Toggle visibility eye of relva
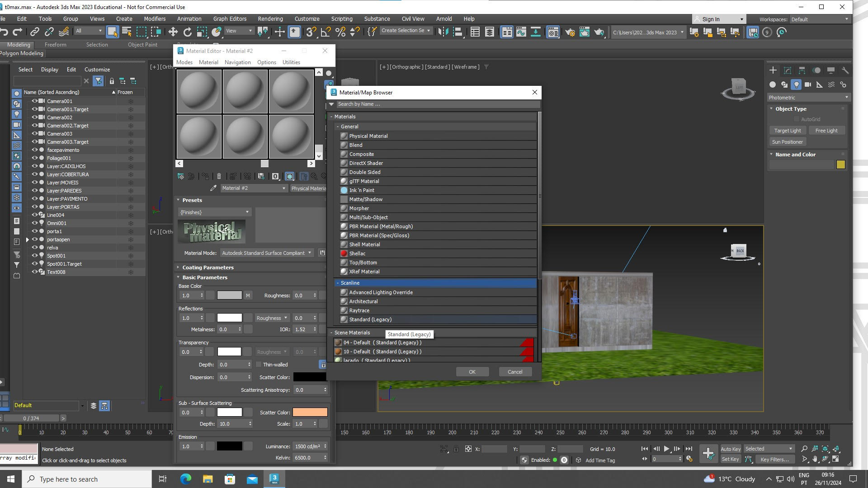Screen dimensions: 868x488 click(x=34, y=248)
